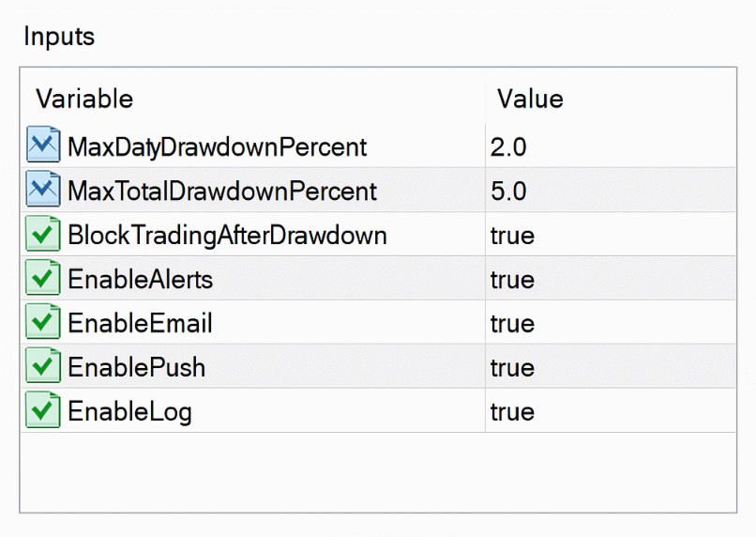756x537 pixels.
Task: Open the EnableAlerts true value dropdown
Action: 512,280
